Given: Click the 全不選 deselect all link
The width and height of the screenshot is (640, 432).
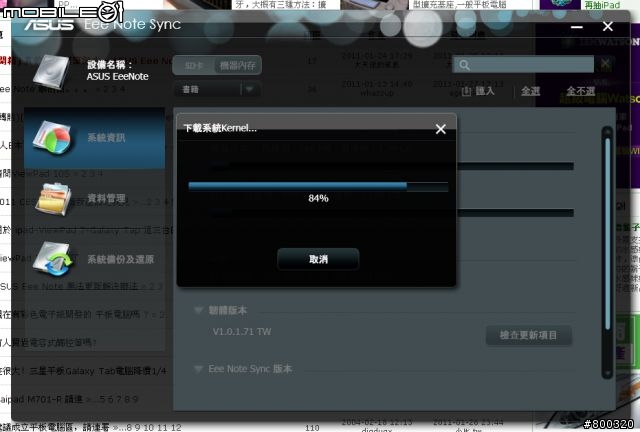Looking at the screenshot, I should (580, 91).
